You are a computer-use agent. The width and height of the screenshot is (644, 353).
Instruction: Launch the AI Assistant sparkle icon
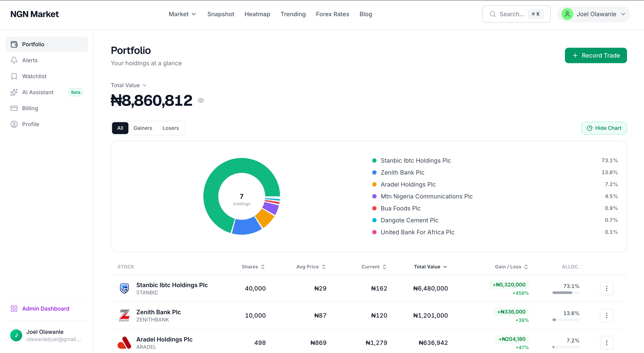point(14,92)
